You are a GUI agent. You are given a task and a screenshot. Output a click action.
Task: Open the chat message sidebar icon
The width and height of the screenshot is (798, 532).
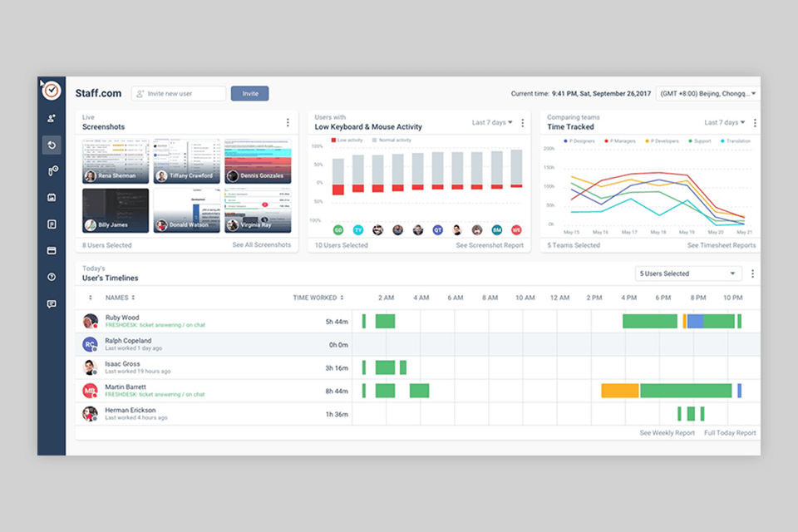tap(52, 304)
